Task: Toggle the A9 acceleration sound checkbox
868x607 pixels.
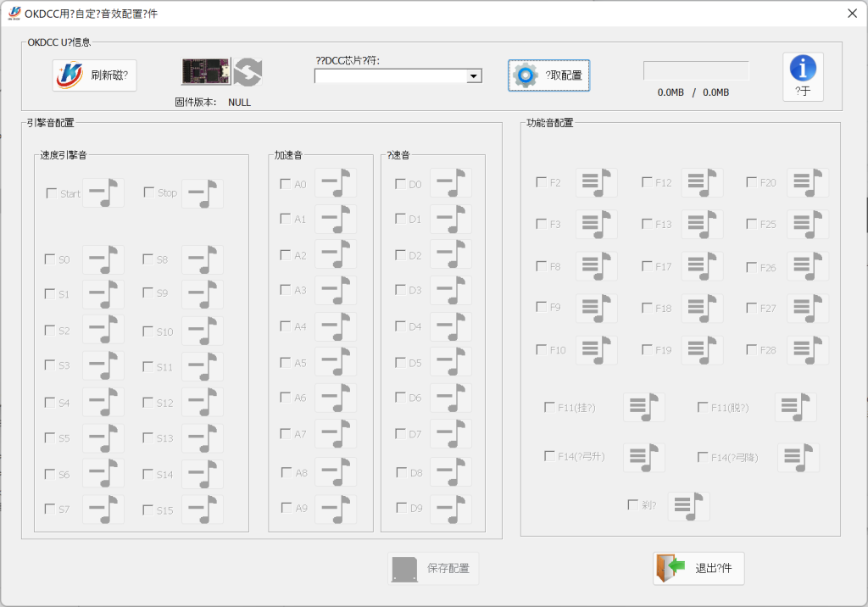Action: click(x=286, y=508)
